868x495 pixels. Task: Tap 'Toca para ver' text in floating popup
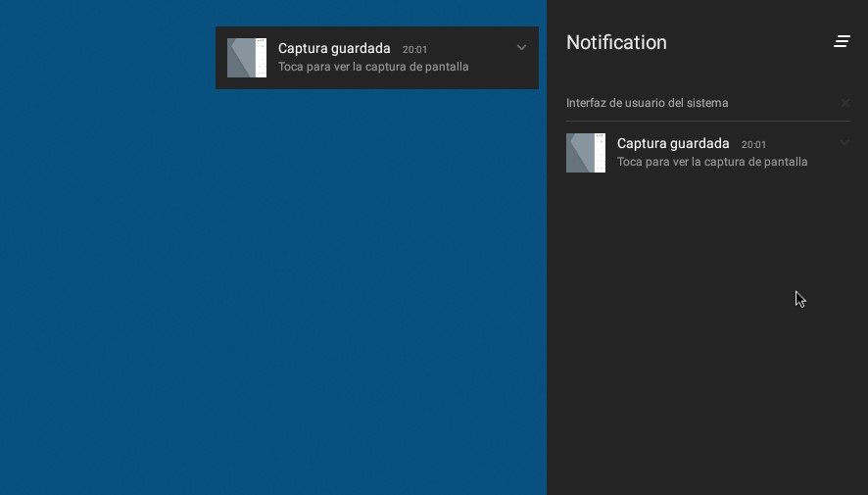click(373, 68)
